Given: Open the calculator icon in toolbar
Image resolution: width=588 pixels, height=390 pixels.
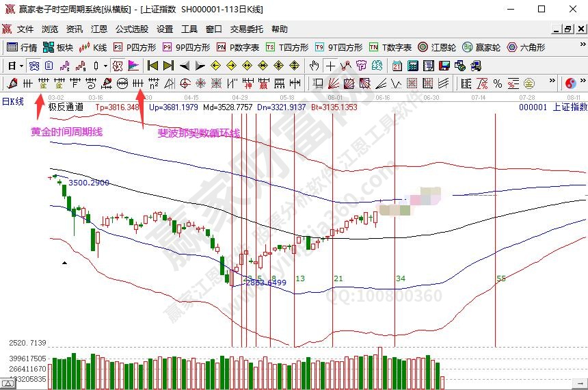Looking at the screenshot, I should pos(413,66).
